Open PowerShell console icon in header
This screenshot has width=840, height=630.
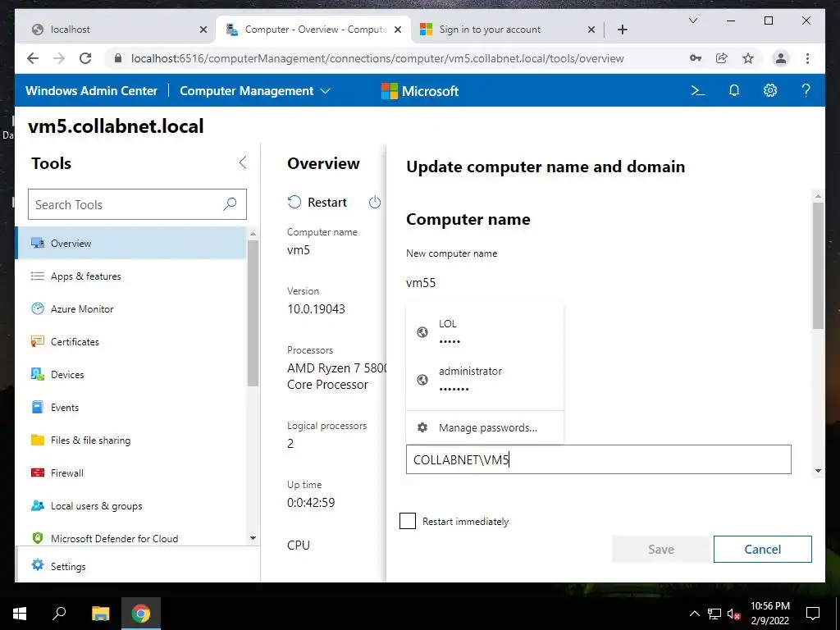point(697,90)
